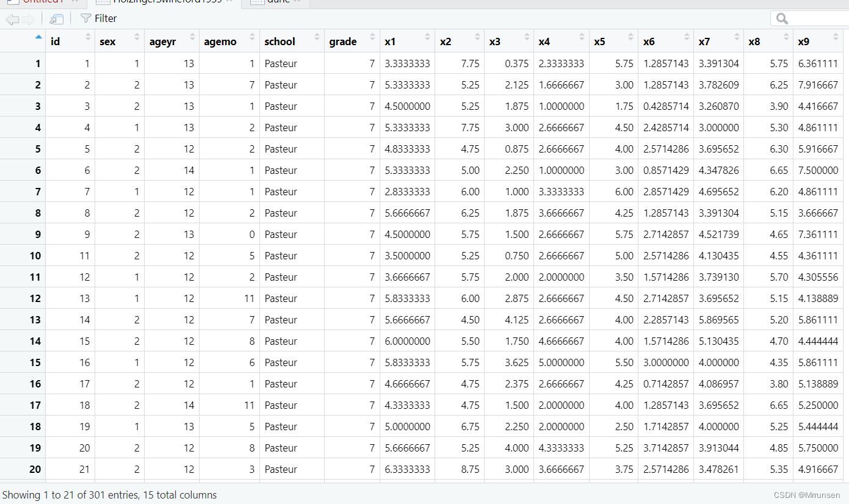Sort by the x3 column arrows
The width and height of the screenshot is (849, 504).
pos(527,37)
